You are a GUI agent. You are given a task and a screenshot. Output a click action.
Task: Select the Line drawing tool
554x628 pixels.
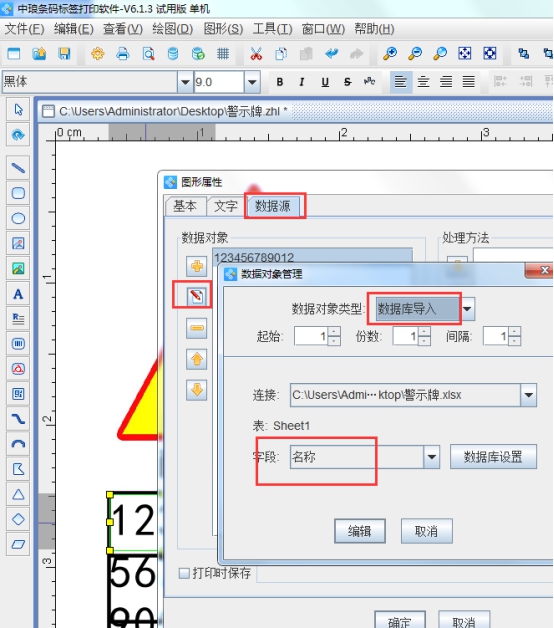(x=18, y=167)
